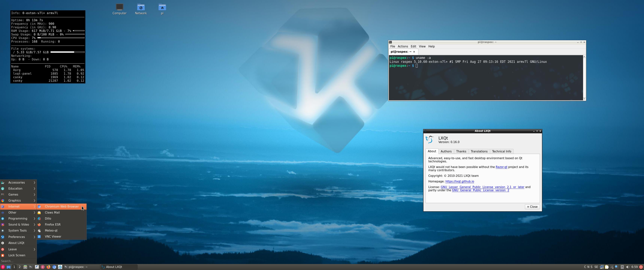Expand the Graphics submenu

tap(18, 200)
